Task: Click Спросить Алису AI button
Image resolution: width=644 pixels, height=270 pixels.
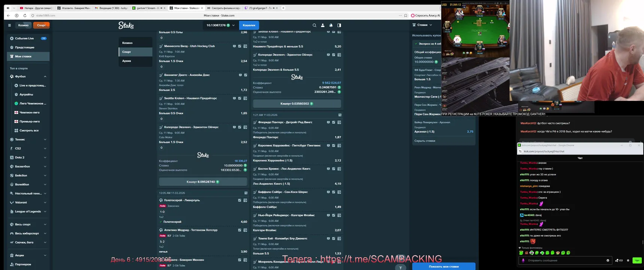Action: pyautogui.click(x=425, y=15)
